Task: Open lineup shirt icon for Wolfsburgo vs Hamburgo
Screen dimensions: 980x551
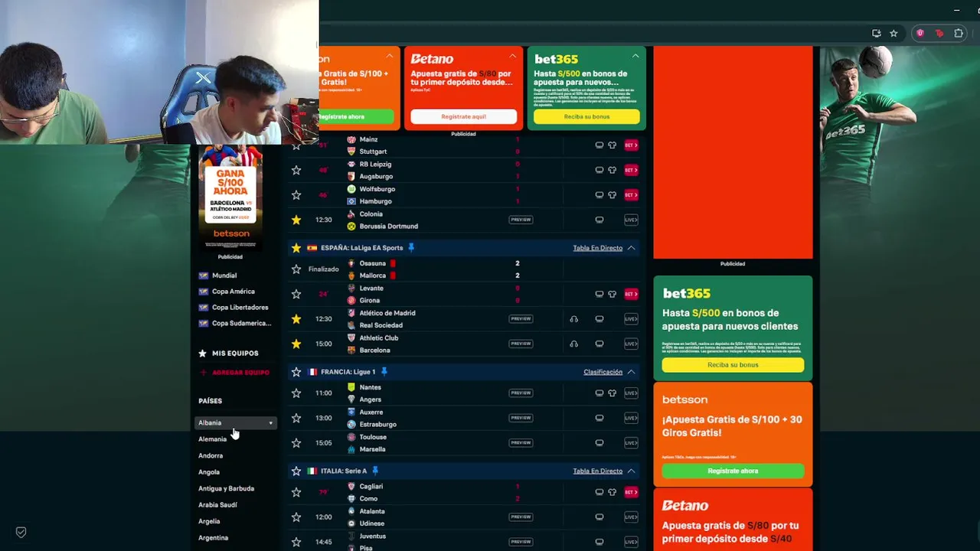Action: 612,195
